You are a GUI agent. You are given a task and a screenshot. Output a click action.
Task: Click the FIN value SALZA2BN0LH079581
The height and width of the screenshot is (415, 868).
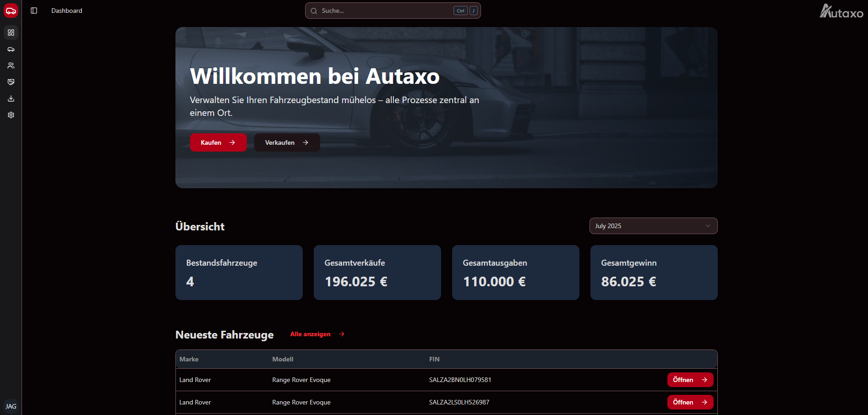click(460, 380)
